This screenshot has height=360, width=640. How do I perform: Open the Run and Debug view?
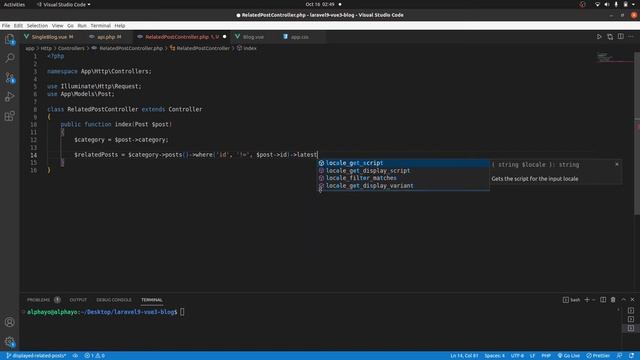[9, 97]
